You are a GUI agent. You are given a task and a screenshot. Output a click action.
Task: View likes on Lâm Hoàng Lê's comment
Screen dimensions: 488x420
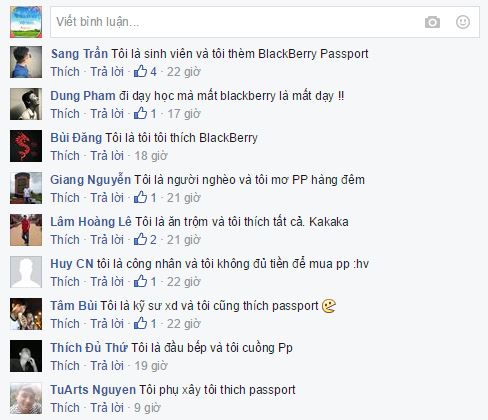point(145,239)
